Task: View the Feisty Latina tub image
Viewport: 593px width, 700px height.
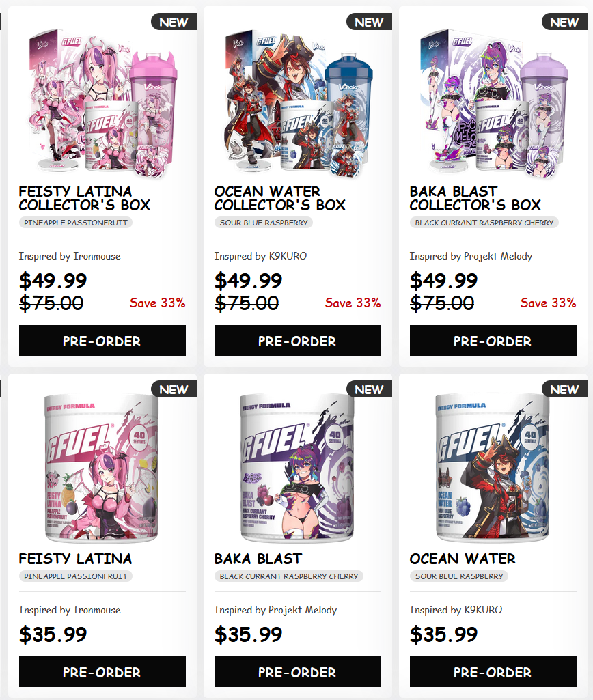Action: click(102, 468)
